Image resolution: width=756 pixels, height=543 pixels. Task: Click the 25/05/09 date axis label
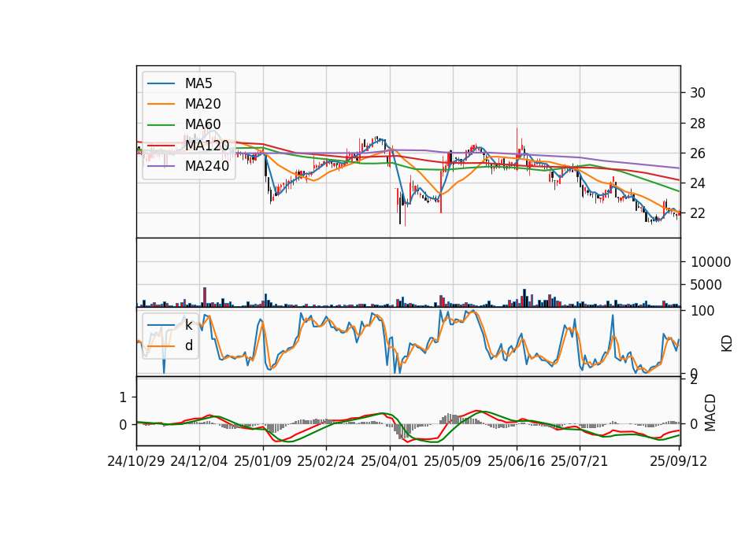click(453, 461)
